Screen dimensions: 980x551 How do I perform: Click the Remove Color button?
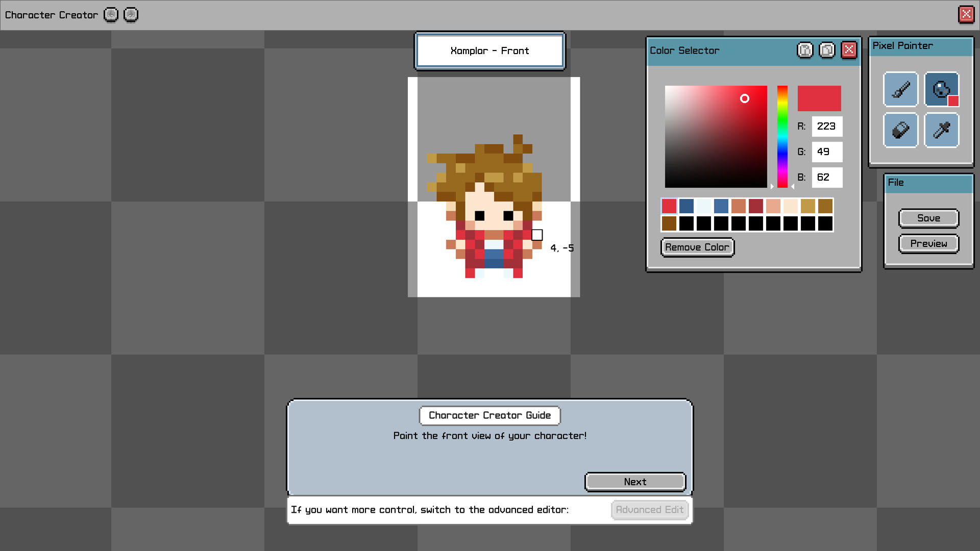[697, 247]
